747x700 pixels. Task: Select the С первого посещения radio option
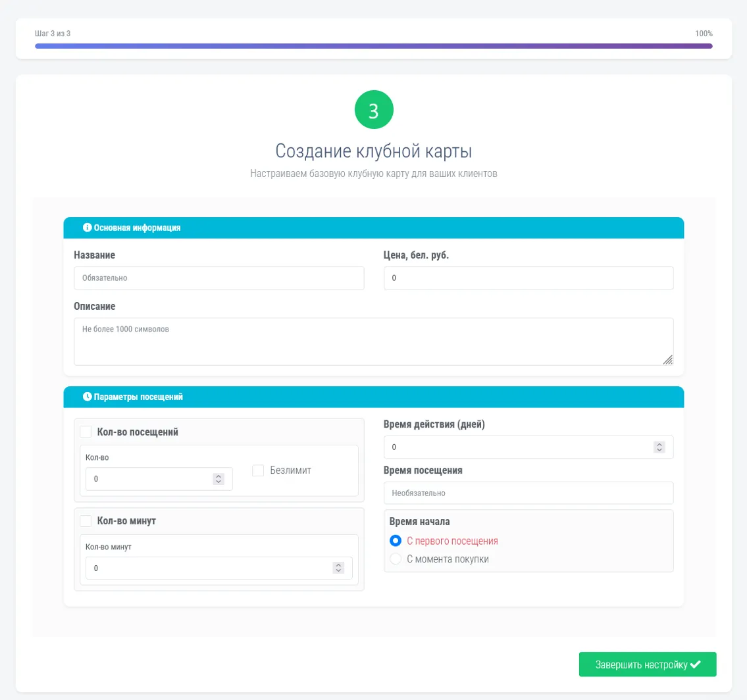[396, 541]
